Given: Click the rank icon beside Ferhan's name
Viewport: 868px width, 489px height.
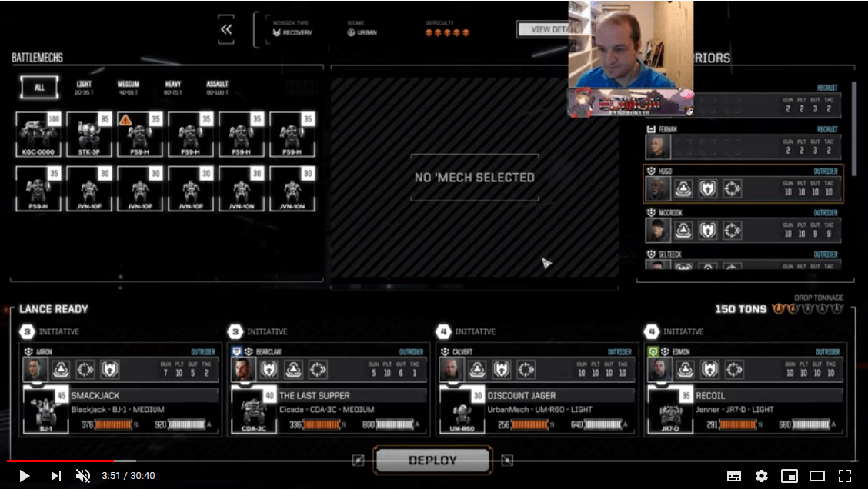Looking at the screenshot, I should point(652,129).
